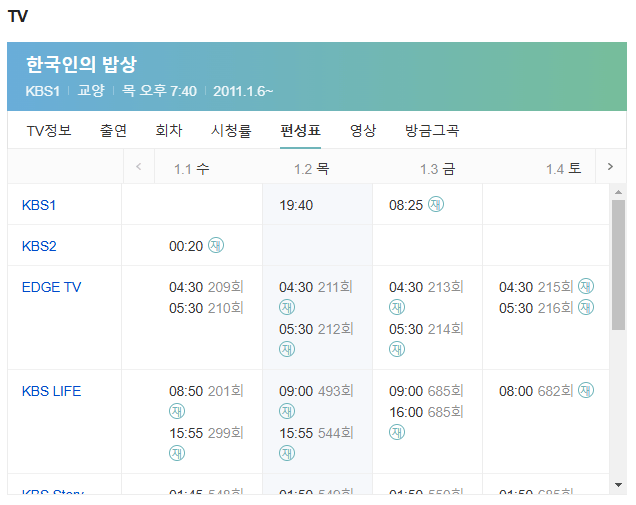This screenshot has height=505, width=636.
Task: Click KBS LIFE 08:00 682회 entry
Action: (536, 391)
